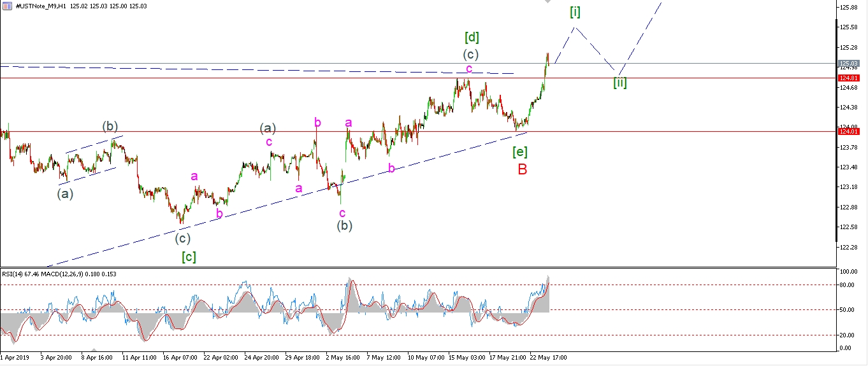Select the green [ii] projection label
Screen dimensions: 868x366
619,82
